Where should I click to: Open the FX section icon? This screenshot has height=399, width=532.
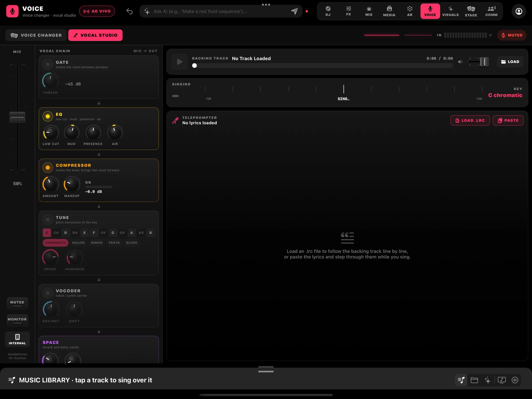click(348, 11)
